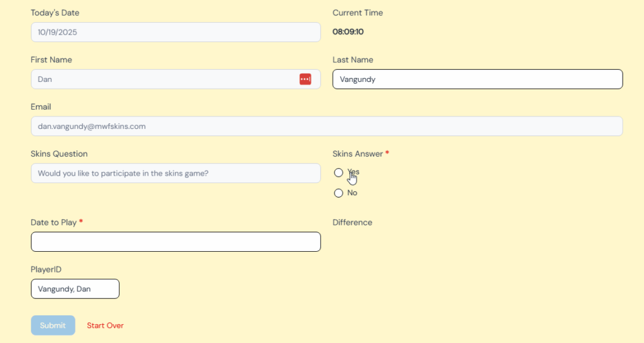The width and height of the screenshot is (644, 343).
Task: Choose No for Skins Answer
Action: pos(339,193)
